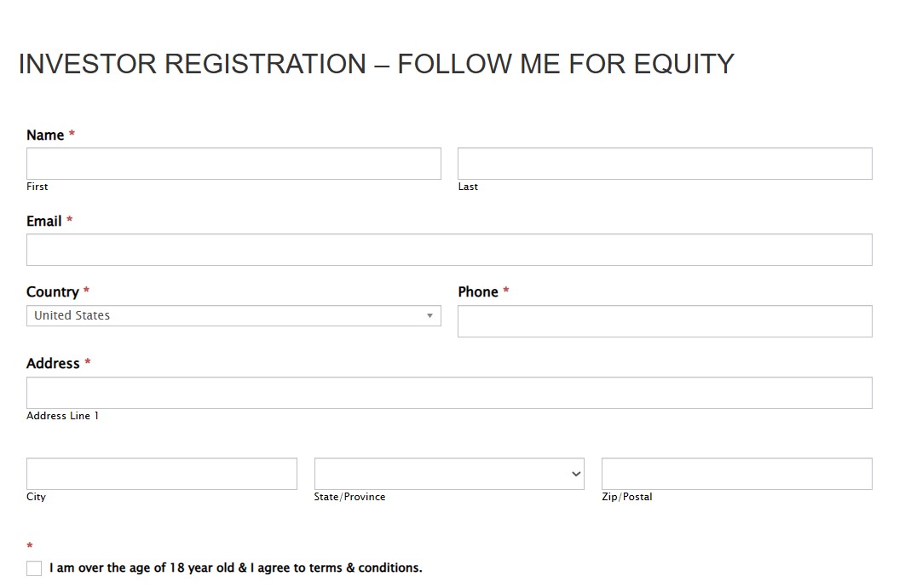Image resolution: width=905 pixels, height=588 pixels.
Task: Click the bold Country field label
Action: 53,291
